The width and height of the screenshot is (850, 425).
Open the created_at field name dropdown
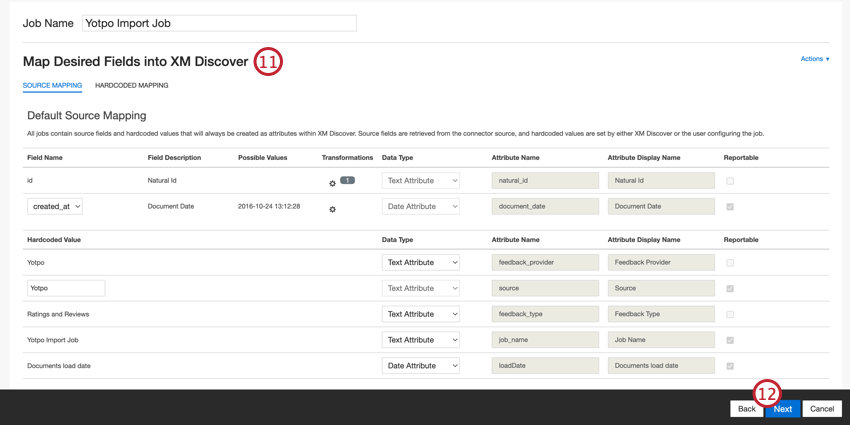click(55, 207)
